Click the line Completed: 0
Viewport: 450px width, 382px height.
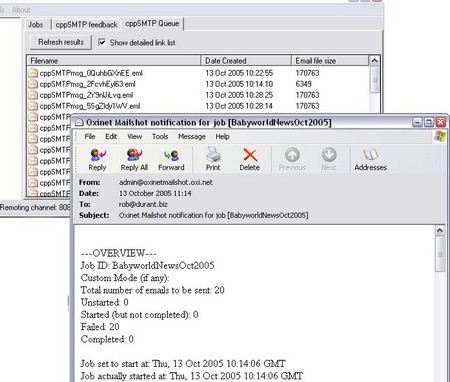(x=107, y=339)
